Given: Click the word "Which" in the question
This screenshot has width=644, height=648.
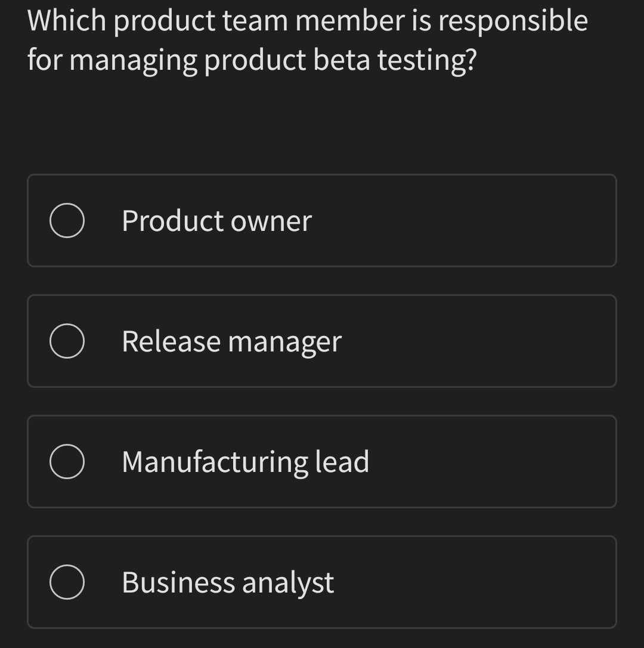Looking at the screenshot, I should coord(66,21).
